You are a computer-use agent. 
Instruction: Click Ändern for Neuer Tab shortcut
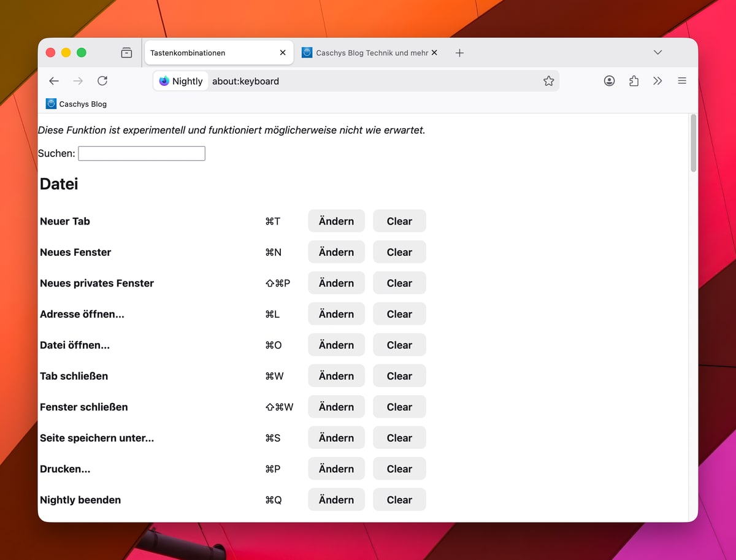pos(336,221)
